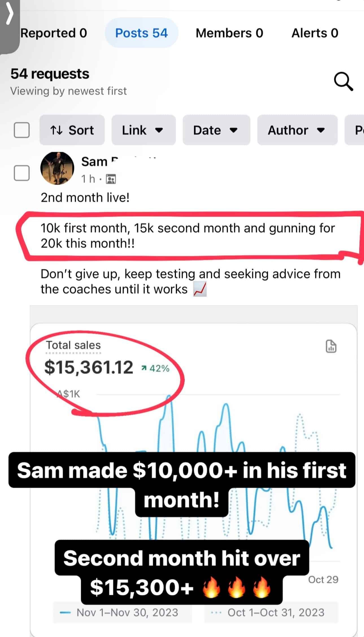Viewport: 364px width, 637px height.
Task: Click the group audience icon beside 1 h
Action: 111,179
